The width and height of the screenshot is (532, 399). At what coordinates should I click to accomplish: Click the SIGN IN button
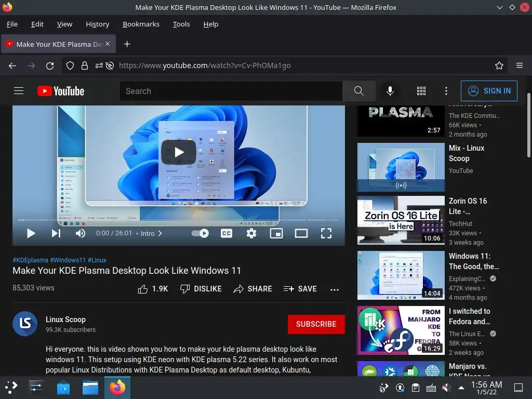489,91
